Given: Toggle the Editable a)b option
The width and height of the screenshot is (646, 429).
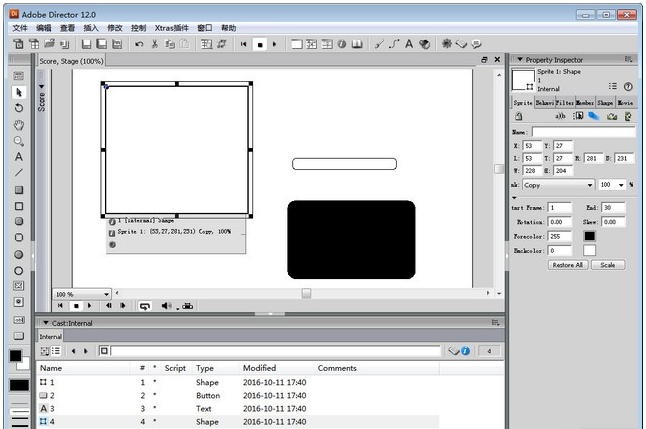Looking at the screenshot, I should click(x=560, y=116).
